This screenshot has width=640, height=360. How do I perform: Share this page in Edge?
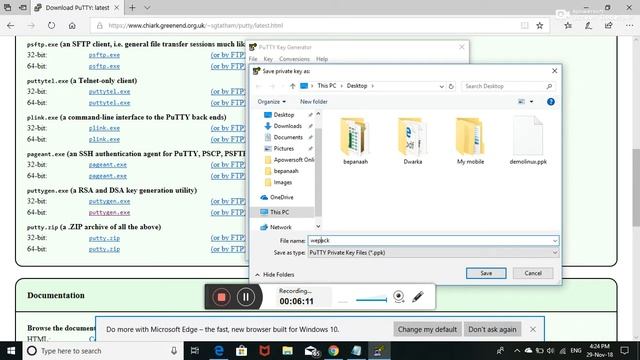tap(609, 25)
